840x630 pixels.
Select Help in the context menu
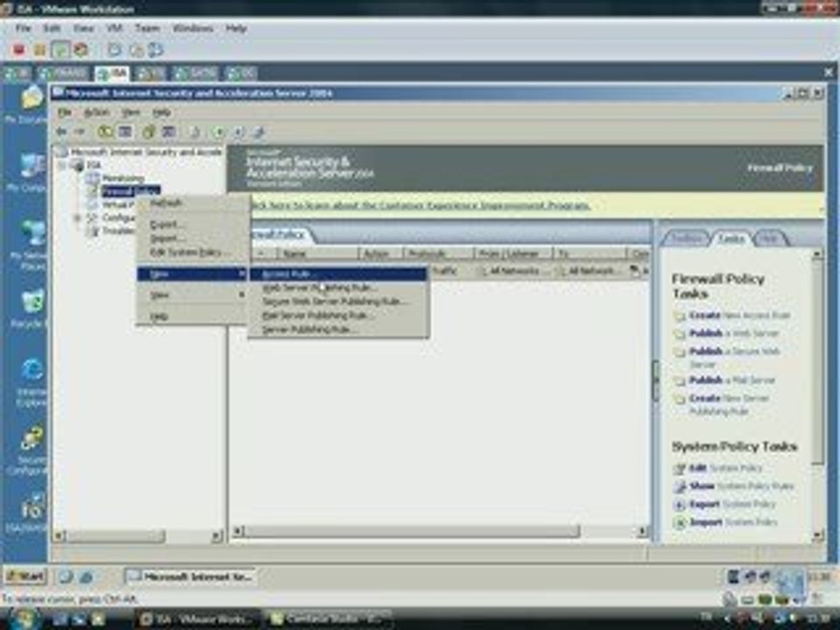[x=192, y=317]
